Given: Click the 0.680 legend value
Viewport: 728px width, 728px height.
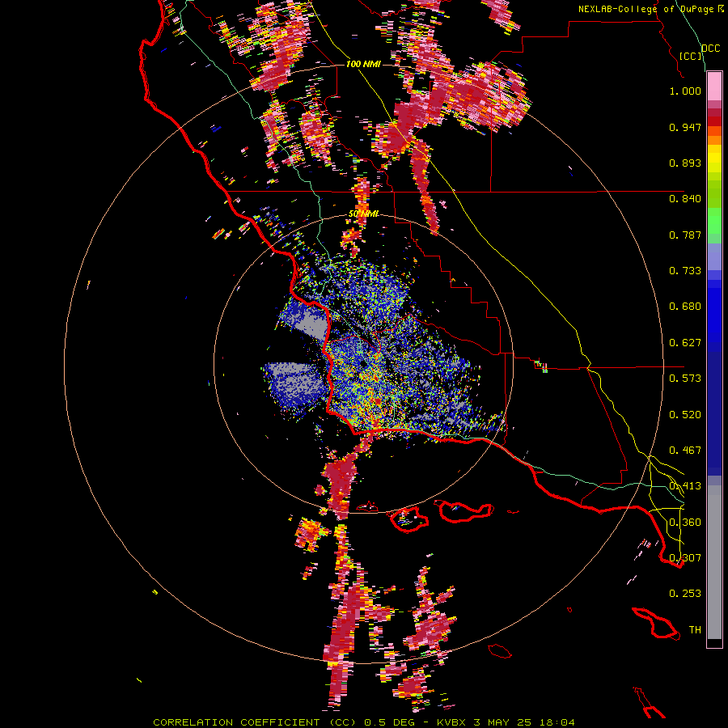Looking at the screenshot, I should point(685,307).
